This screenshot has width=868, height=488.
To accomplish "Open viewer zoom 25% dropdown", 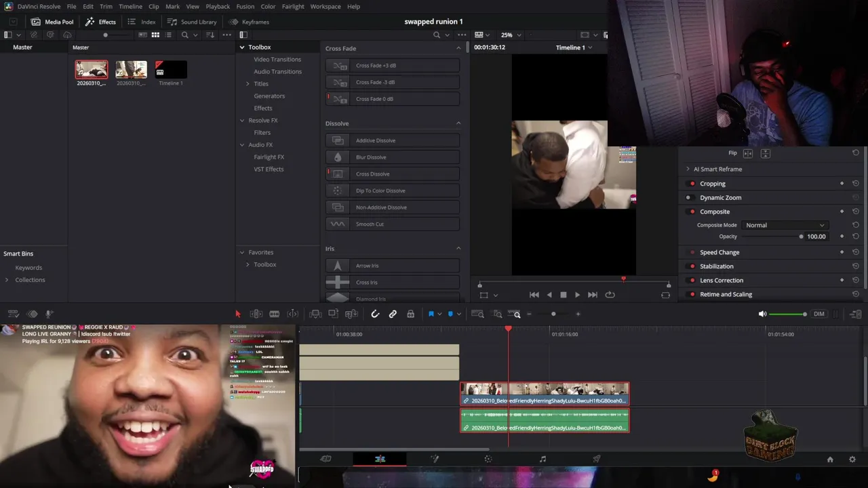I will 511,35.
